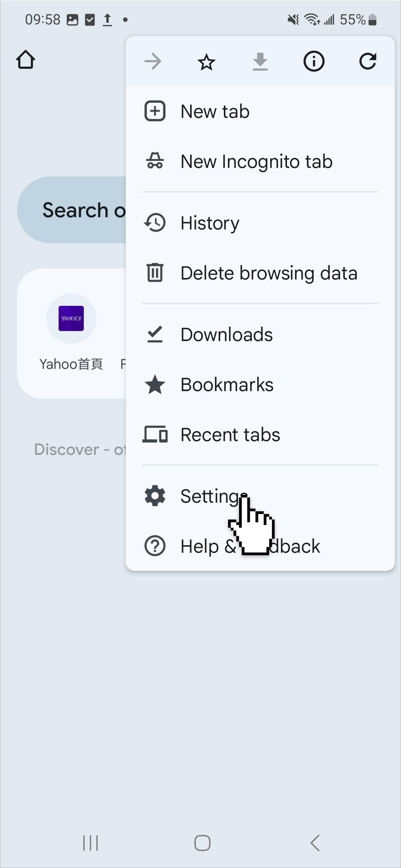This screenshot has width=401, height=868.
Task: Tap the Android recent apps button
Action: (x=90, y=843)
